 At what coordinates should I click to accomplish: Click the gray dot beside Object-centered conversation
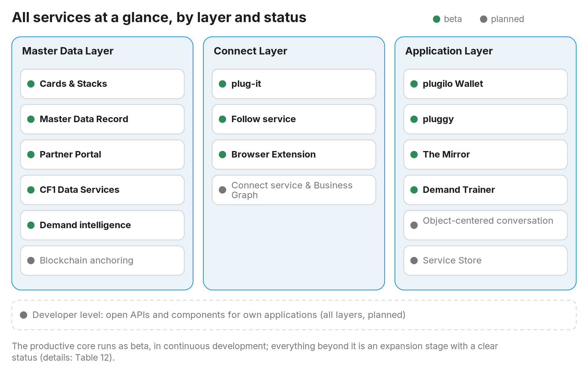(414, 225)
